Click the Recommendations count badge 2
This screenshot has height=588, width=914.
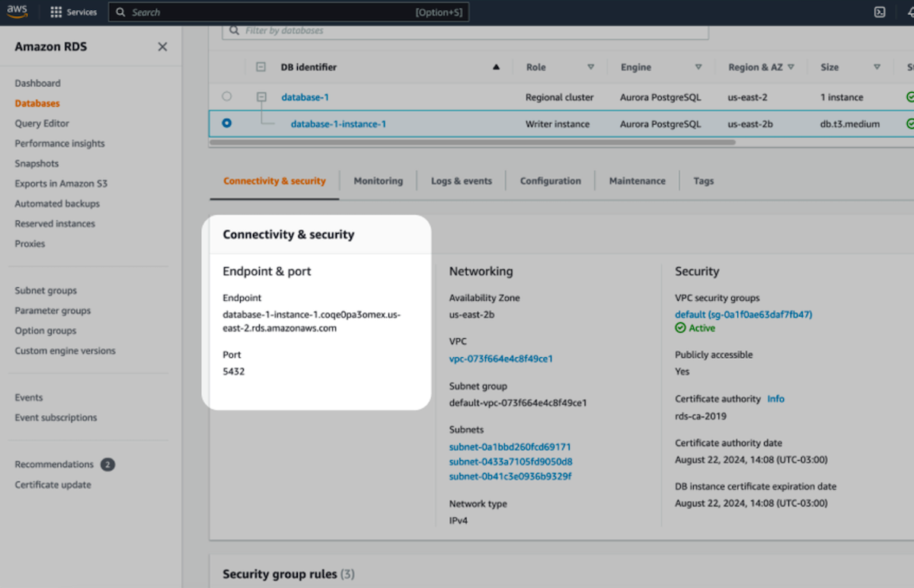coord(107,465)
